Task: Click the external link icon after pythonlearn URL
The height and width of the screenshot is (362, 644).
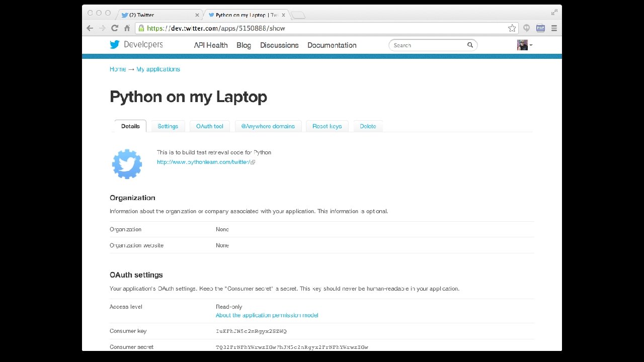Action: [x=253, y=162]
